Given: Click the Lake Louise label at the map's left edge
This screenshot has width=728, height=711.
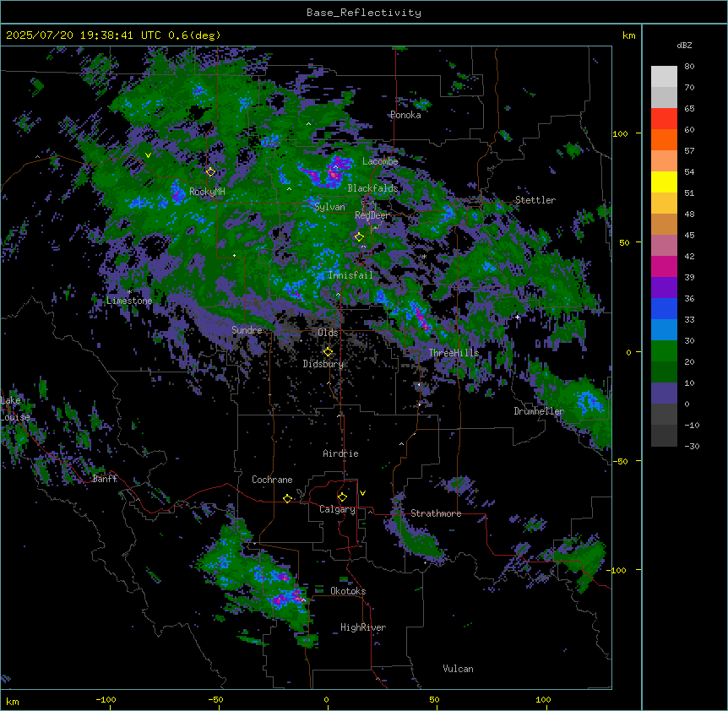Looking at the screenshot, I should tap(15, 409).
